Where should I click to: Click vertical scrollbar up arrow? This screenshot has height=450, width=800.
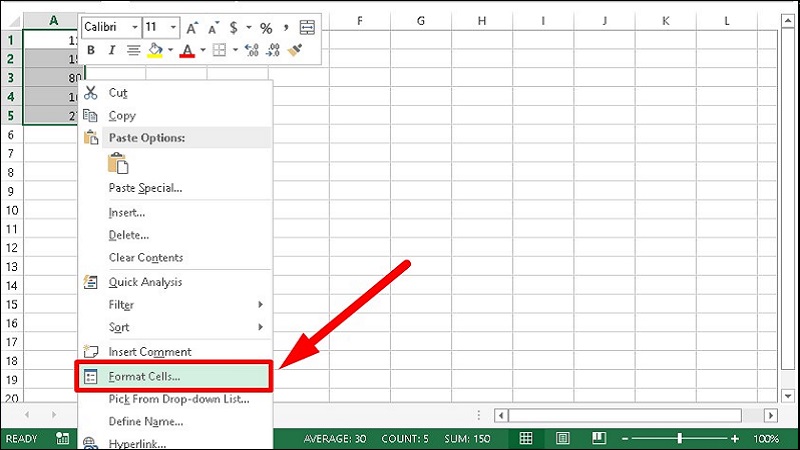788,21
